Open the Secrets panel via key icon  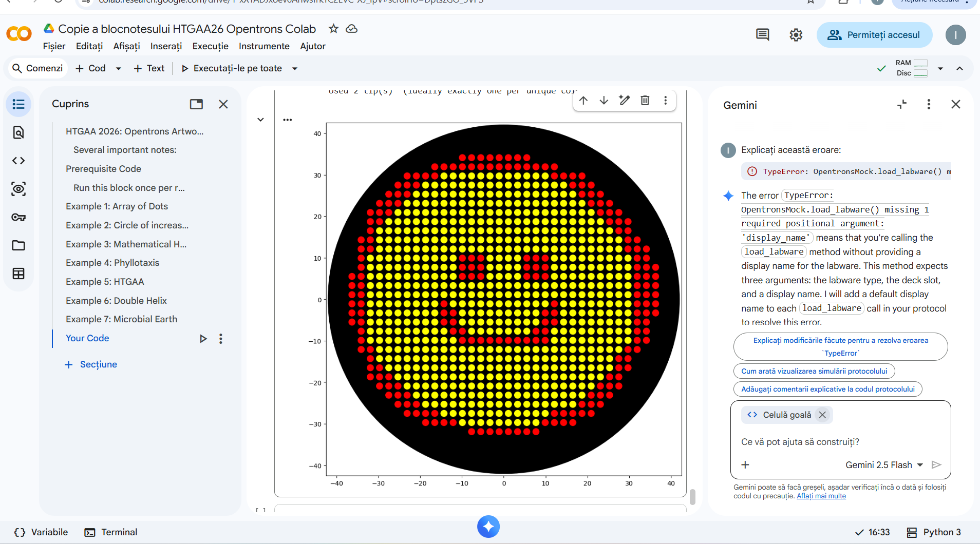coord(18,217)
